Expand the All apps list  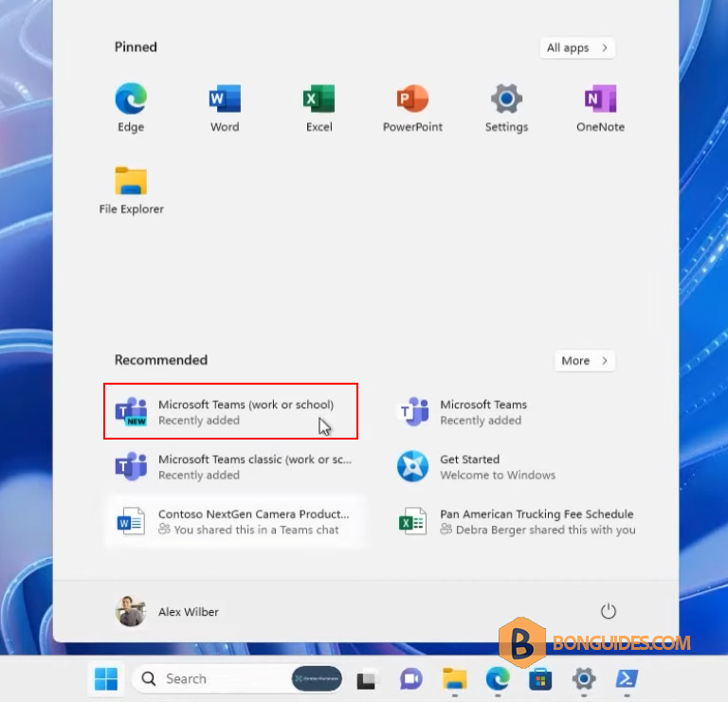[577, 47]
